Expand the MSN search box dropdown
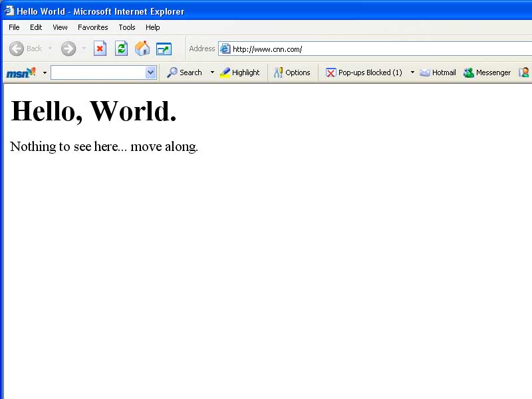The width and height of the screenshot is (532, 399). (x=150, y=72)
